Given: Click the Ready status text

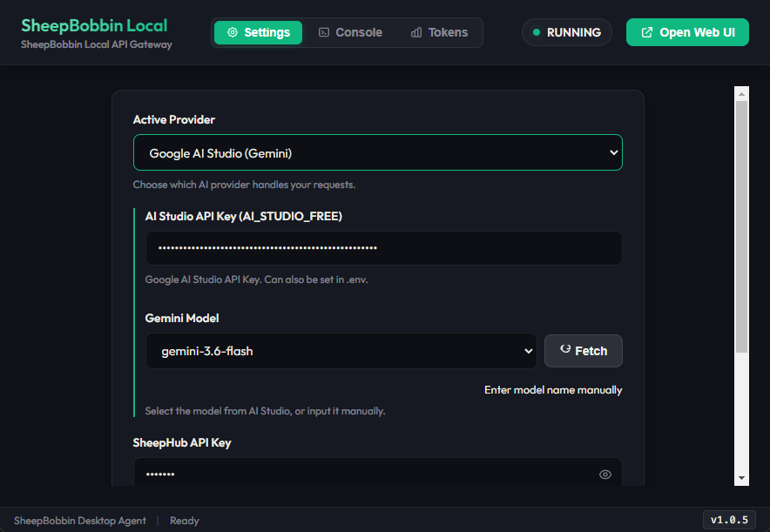Looking at the screenshot, I should click(x=184, y=521).
